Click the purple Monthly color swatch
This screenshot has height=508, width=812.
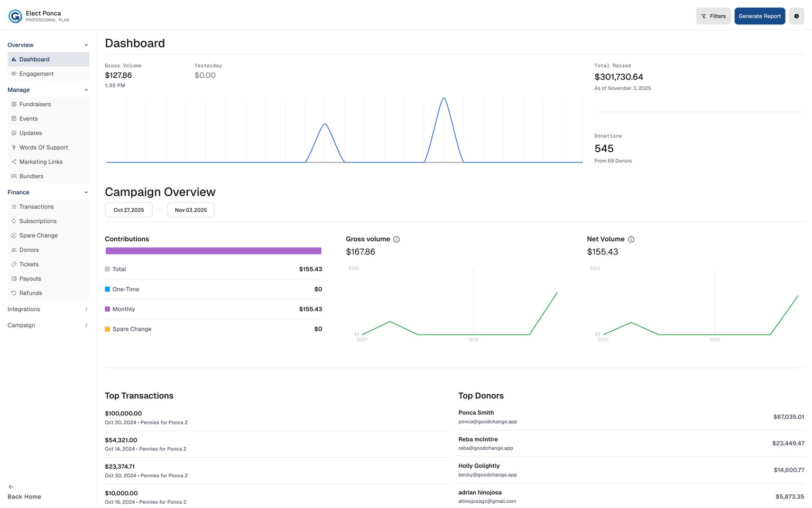click(107, 309)
